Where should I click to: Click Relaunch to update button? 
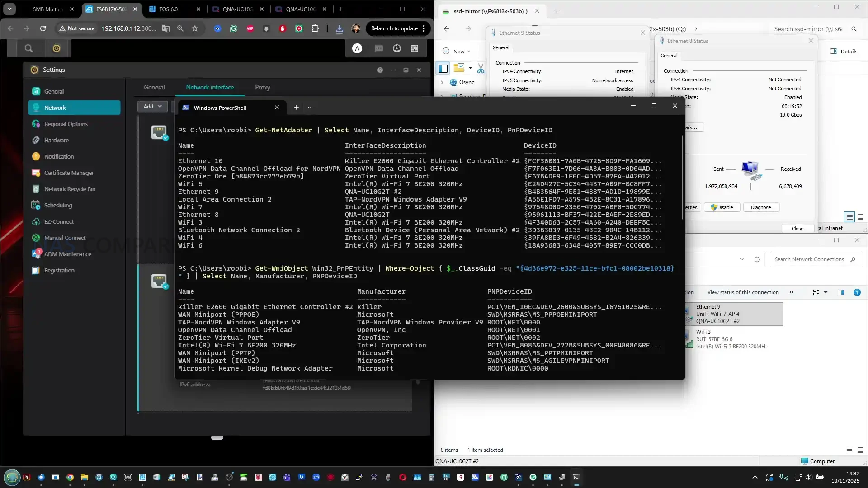(x=394, y=28)
